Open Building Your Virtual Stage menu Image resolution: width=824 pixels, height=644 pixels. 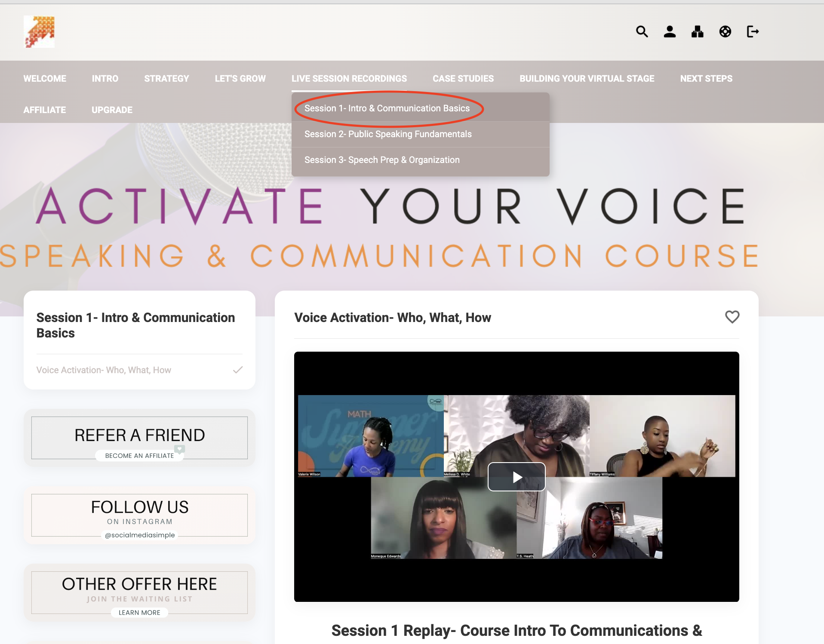(587, 79)
